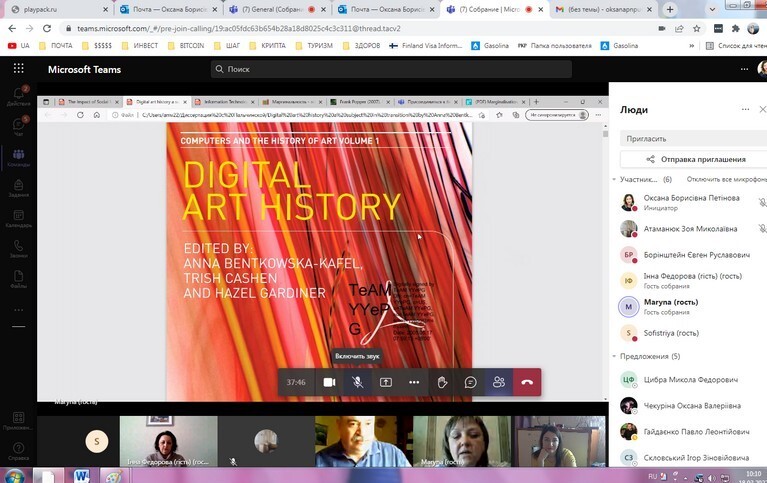Toggle participants panel from meeting toolbar
Screen dimensions: 767x483
tap(498, 382)
